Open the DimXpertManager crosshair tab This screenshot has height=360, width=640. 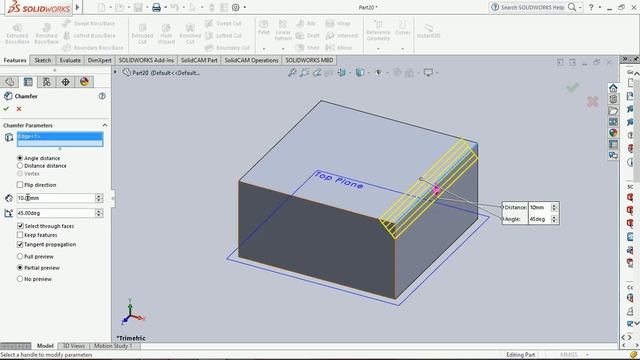(65, 82)
